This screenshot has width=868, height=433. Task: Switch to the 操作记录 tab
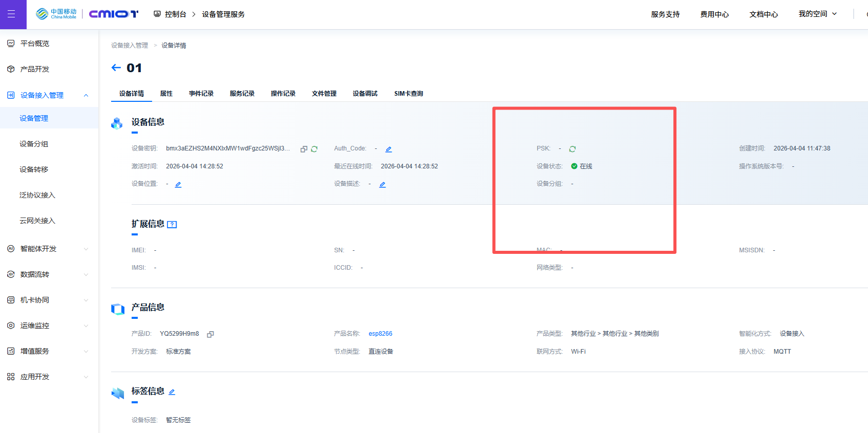click(x=283, y=94)
